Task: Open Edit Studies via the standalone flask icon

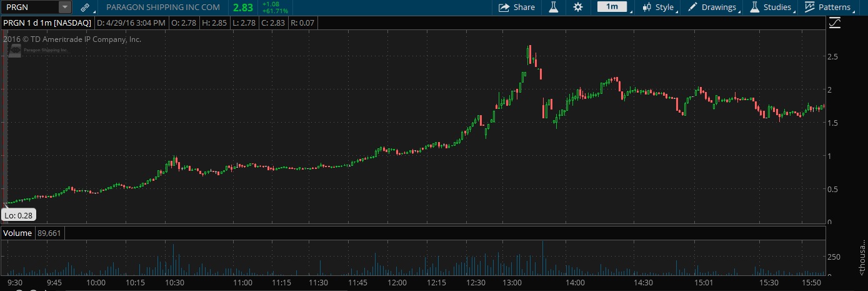Action: (553, 8)
